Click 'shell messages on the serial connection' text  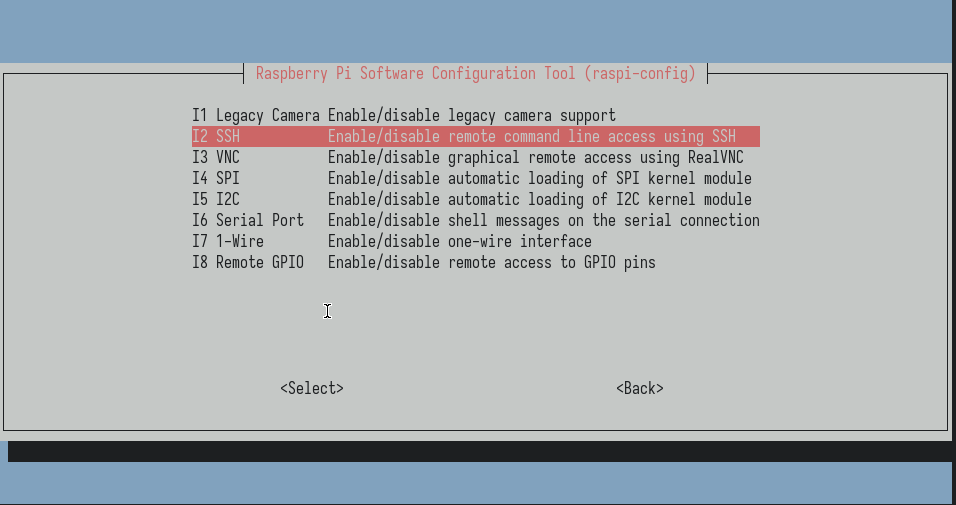(604, 220)
